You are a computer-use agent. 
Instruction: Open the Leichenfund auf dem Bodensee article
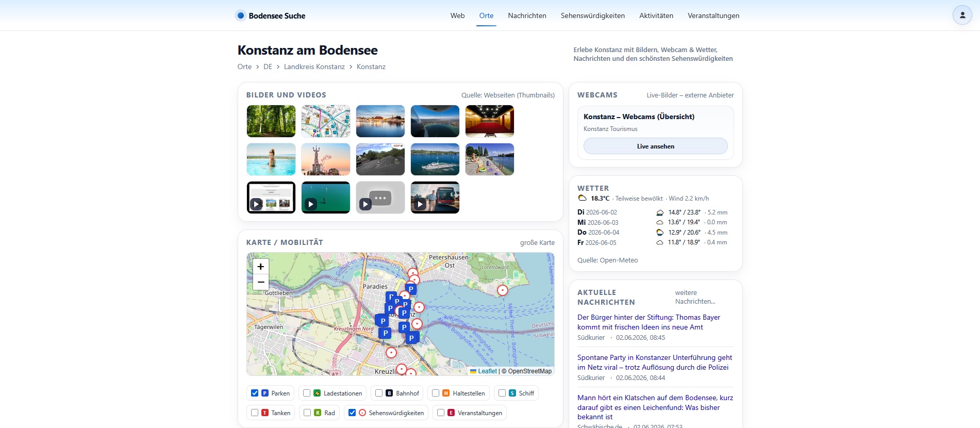655,407
